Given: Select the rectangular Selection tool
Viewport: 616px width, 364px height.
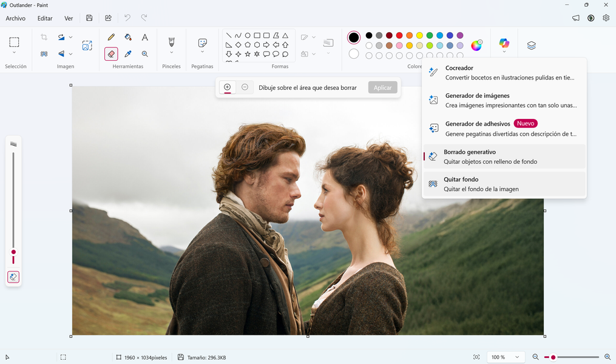Looking at the screenshot, I should coord(14,42).
